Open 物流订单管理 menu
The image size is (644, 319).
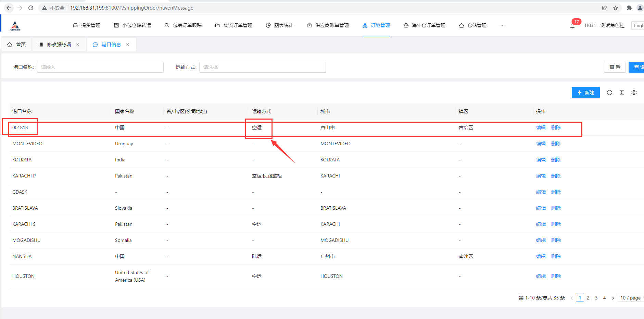point(234,25)
